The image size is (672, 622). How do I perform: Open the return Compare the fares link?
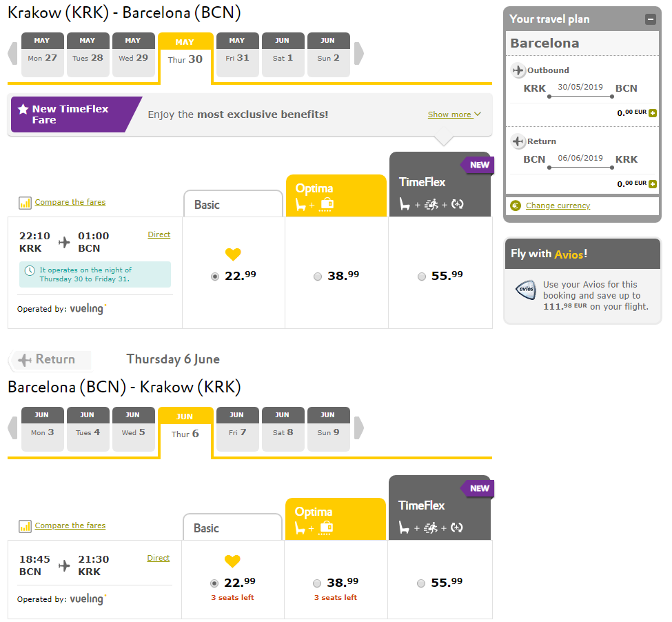pos(70,525)
